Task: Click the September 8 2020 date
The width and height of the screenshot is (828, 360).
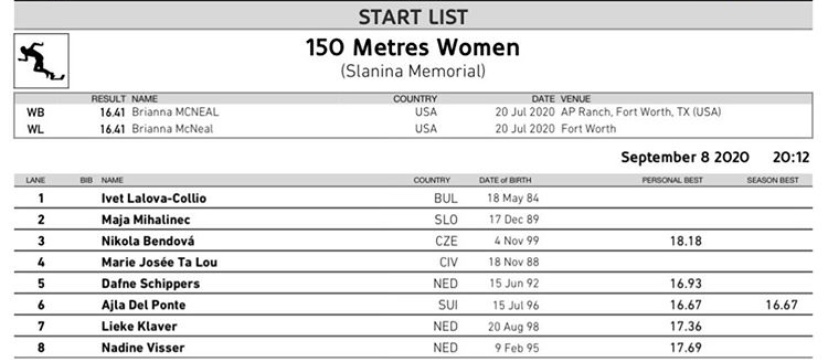Action: coord(685,157)
